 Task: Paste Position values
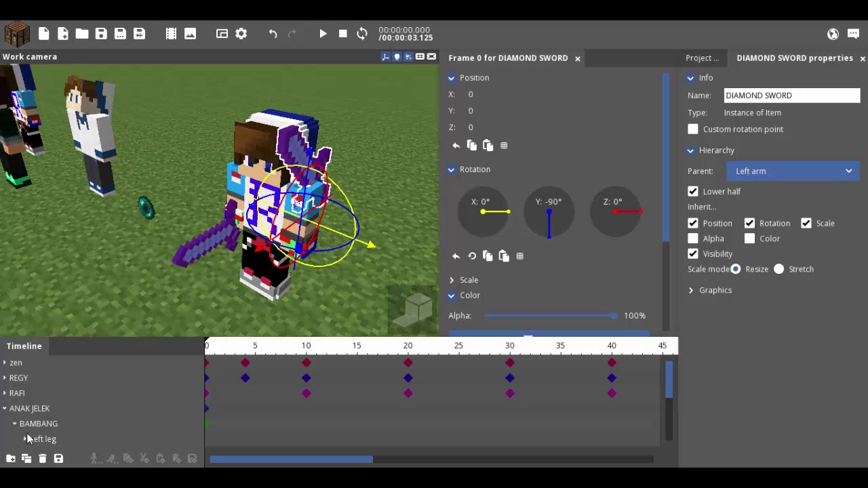(x=488, y=146)
